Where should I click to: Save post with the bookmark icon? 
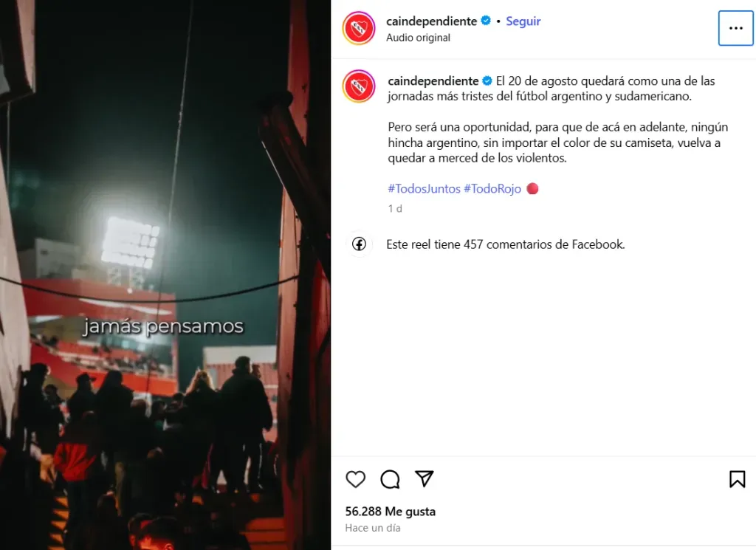point(738,479)
